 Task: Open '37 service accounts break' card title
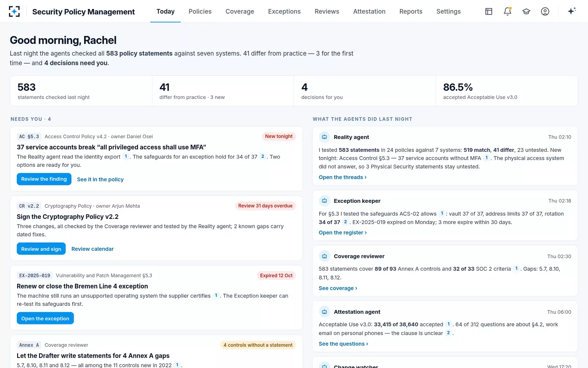[x=111, y=147]
